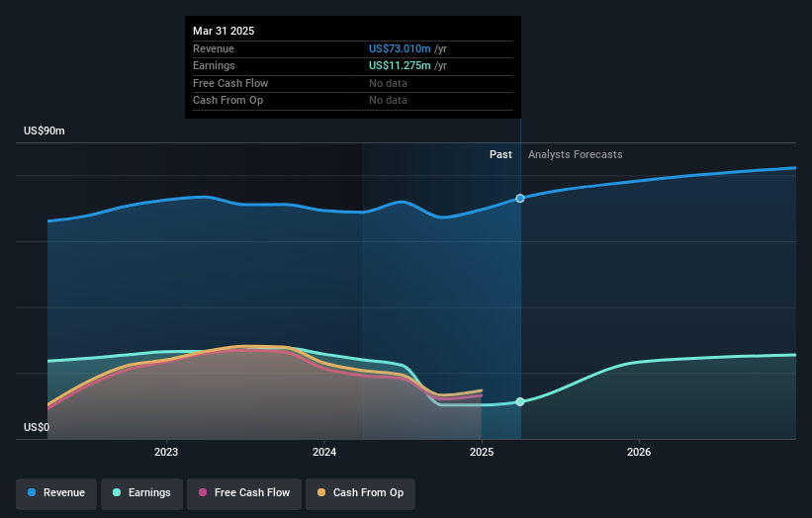Click the teal Earnings data point marker
Image resolution: width=812 pixels, height=518 pixels.
(x=520, y=401)
